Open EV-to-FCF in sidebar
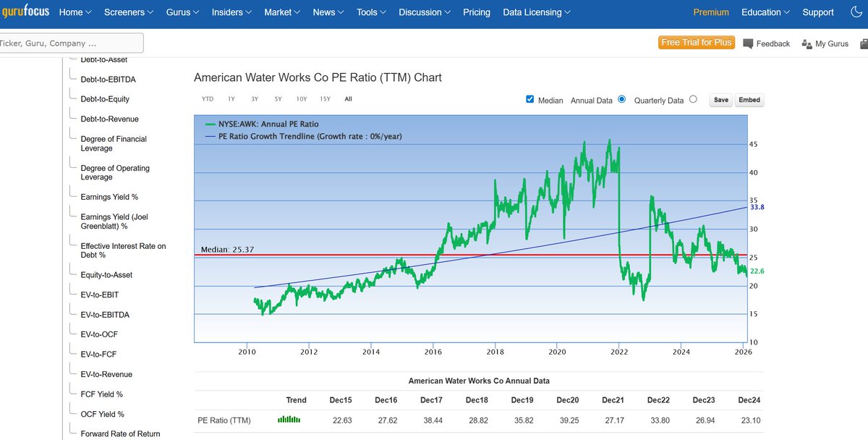 pos(98,354)
